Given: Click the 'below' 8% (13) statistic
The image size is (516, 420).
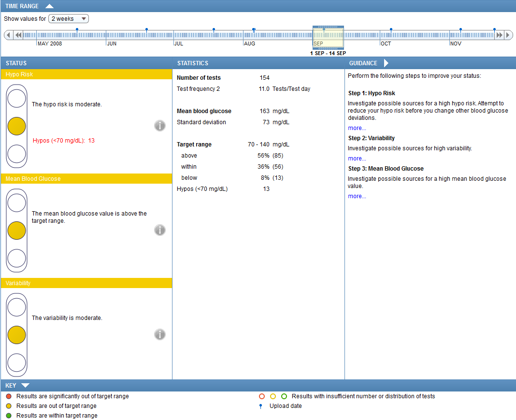Looking at the screenshot, I should tap(272, 178).
